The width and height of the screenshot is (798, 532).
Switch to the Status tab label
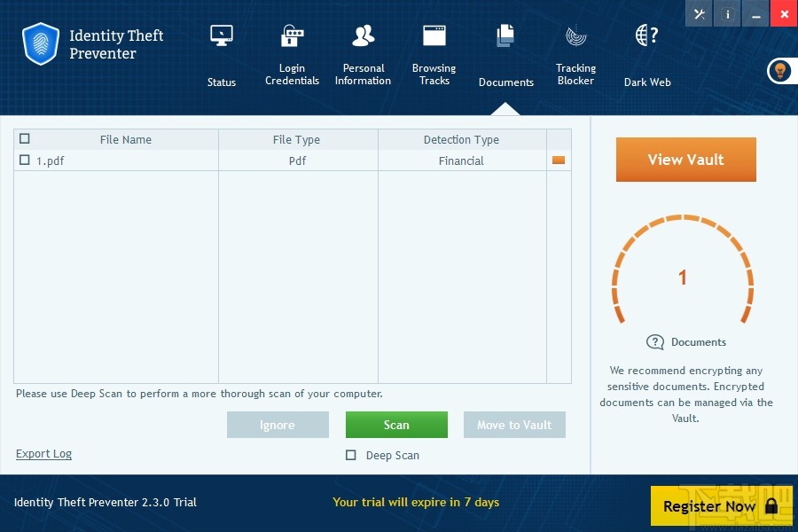tap(222, 82)
